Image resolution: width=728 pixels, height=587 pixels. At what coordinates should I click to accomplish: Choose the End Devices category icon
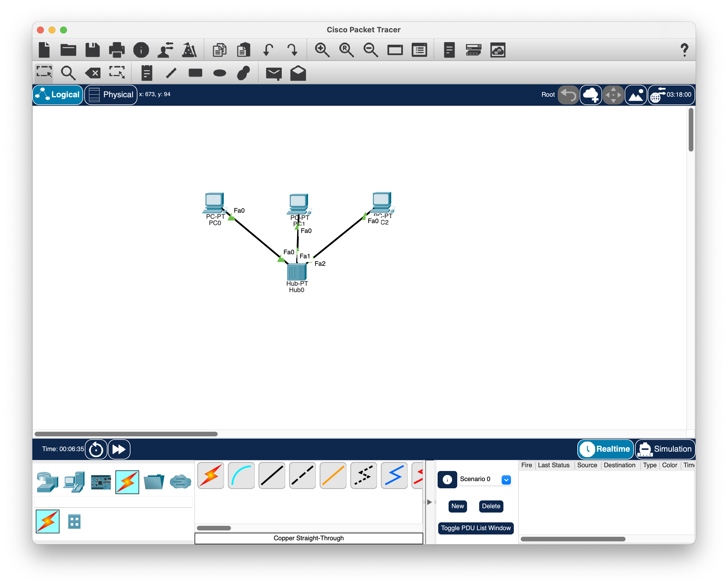coord(74,482)
